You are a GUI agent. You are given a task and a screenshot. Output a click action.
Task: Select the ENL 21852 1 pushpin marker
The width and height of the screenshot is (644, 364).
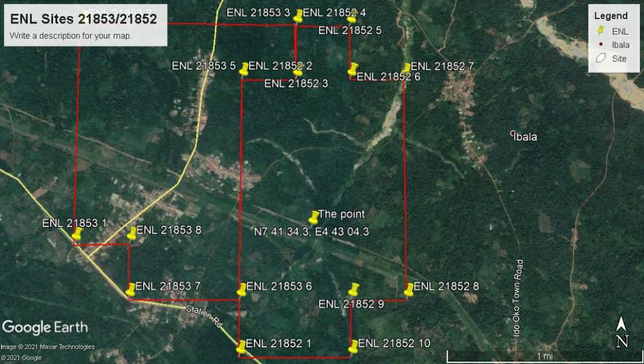pos(241,347)
